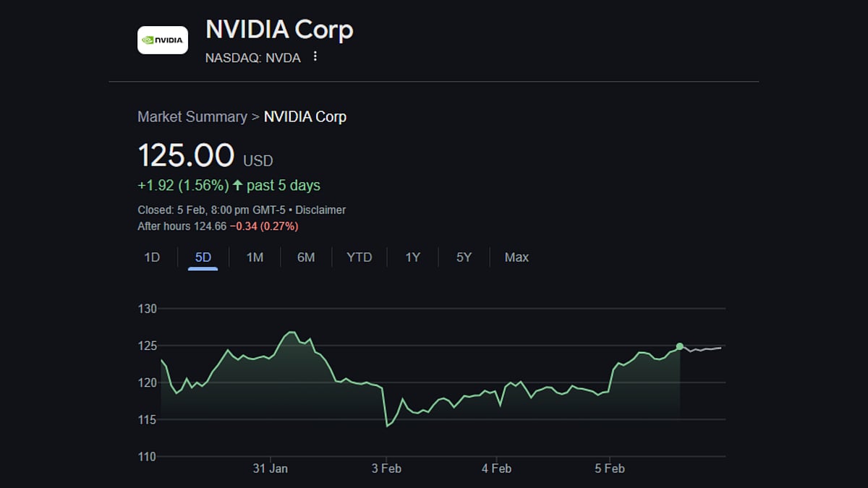Screen dimensions: 868x488
Task: Click the NVIDIA company logo icon
Action: [x=162, y=40]
